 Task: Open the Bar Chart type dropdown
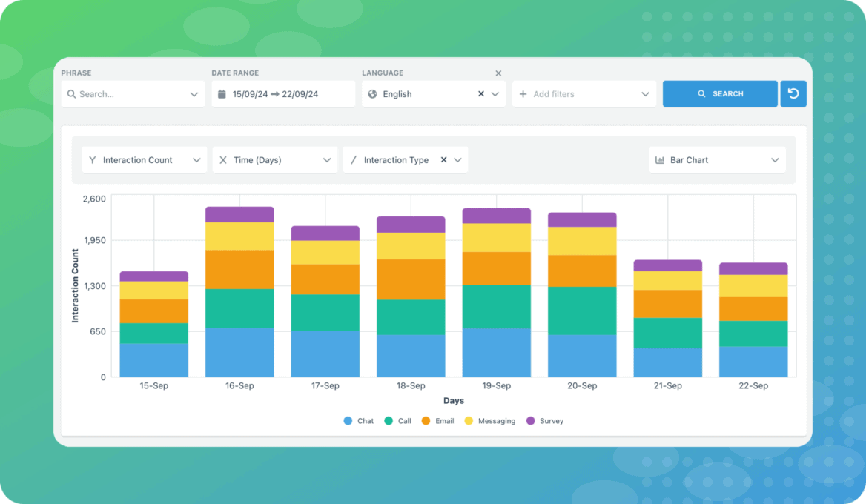pyautogui.click(x=776, y=159)
